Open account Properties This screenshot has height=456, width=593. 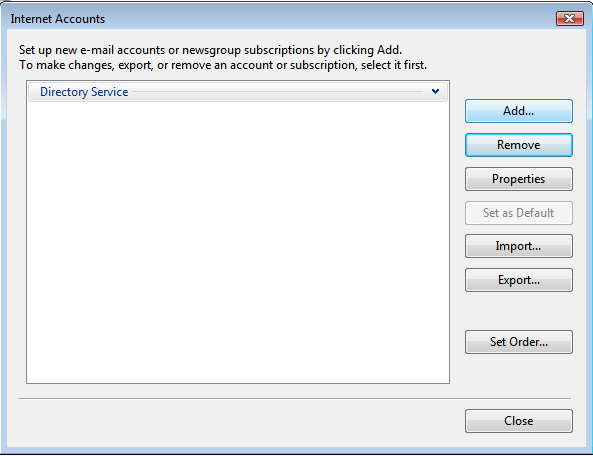pyautogui.click(x=518, y=179)
